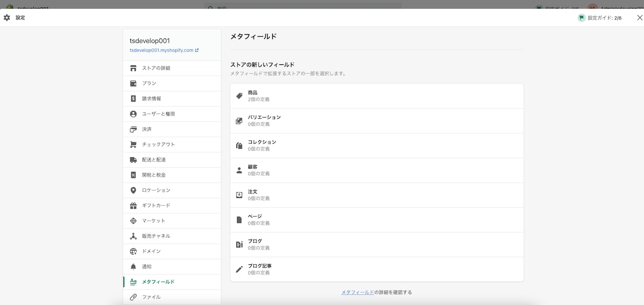Click the checkout cart icon
This screenshot has height=305, width=644.
pos(133,145)
